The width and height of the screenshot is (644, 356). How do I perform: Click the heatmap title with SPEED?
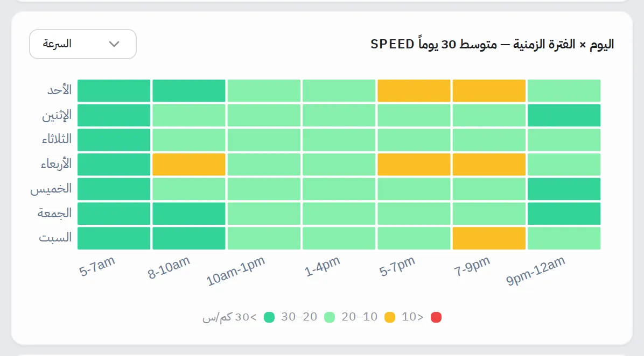(492, 44)
